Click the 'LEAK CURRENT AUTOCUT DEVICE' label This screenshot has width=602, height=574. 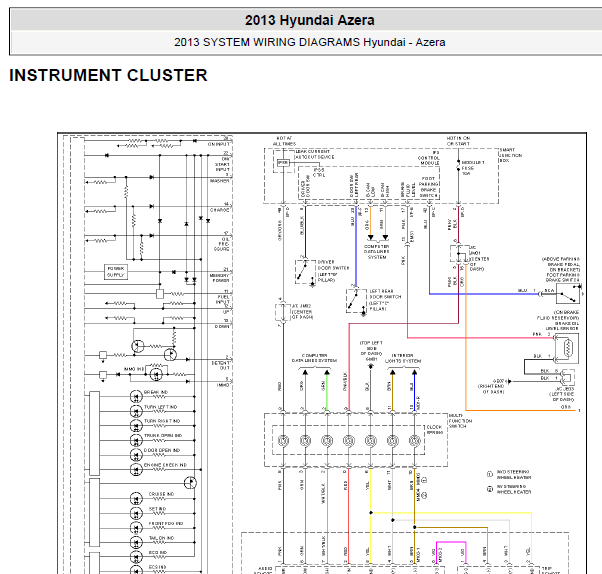coord(314,154)
